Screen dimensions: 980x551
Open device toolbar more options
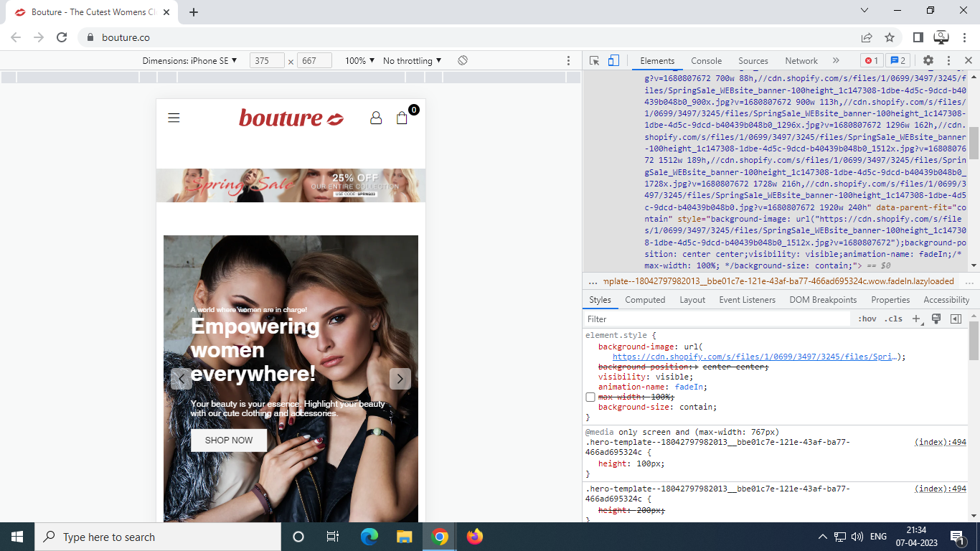coord(569,61)
